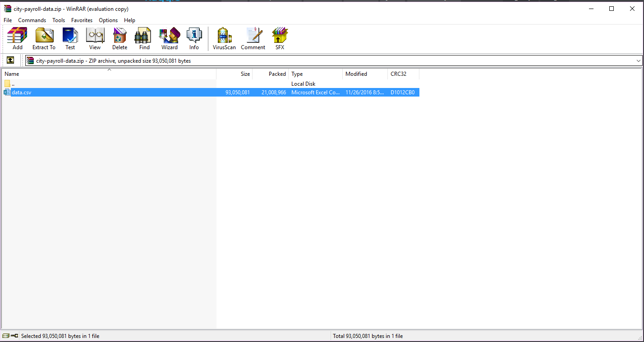Click the 'Microsoft Excel Co...' type cell

[x=316, y=92]
